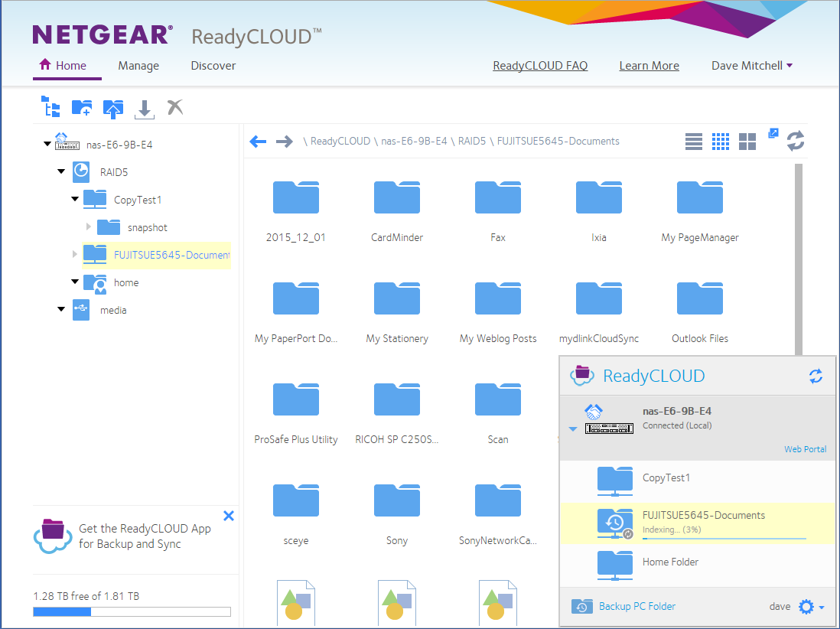Open the Manage tab
840x629 pixels.
pos(138,66)
